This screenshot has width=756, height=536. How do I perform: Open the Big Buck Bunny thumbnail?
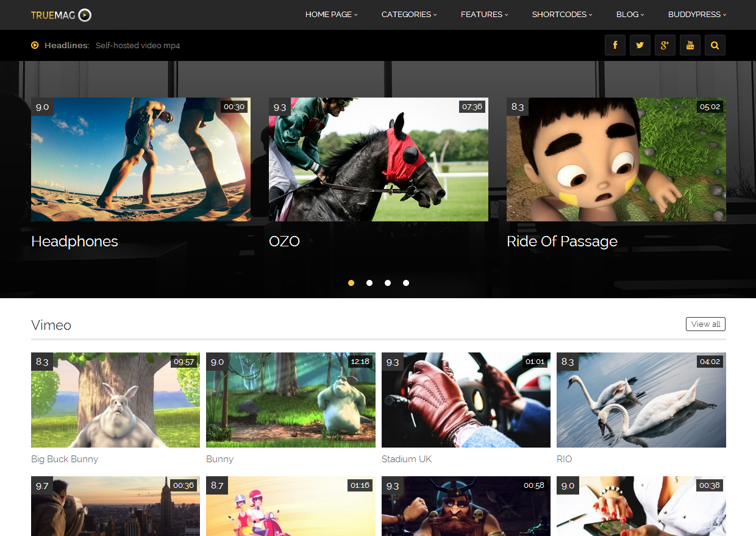[x=115, y=400]
